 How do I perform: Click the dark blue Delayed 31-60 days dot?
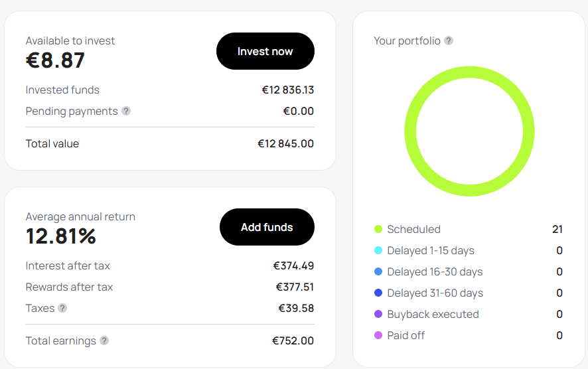pyautogui.click(x=378, y=293)
